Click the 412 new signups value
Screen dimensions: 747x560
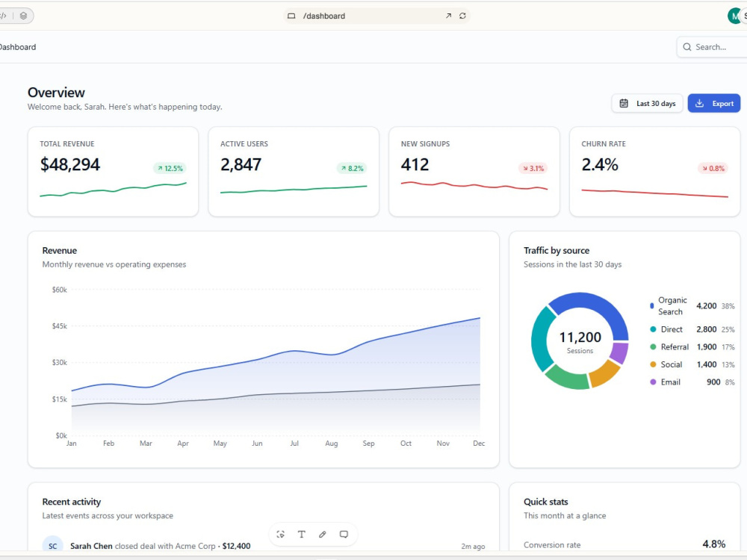415,164
